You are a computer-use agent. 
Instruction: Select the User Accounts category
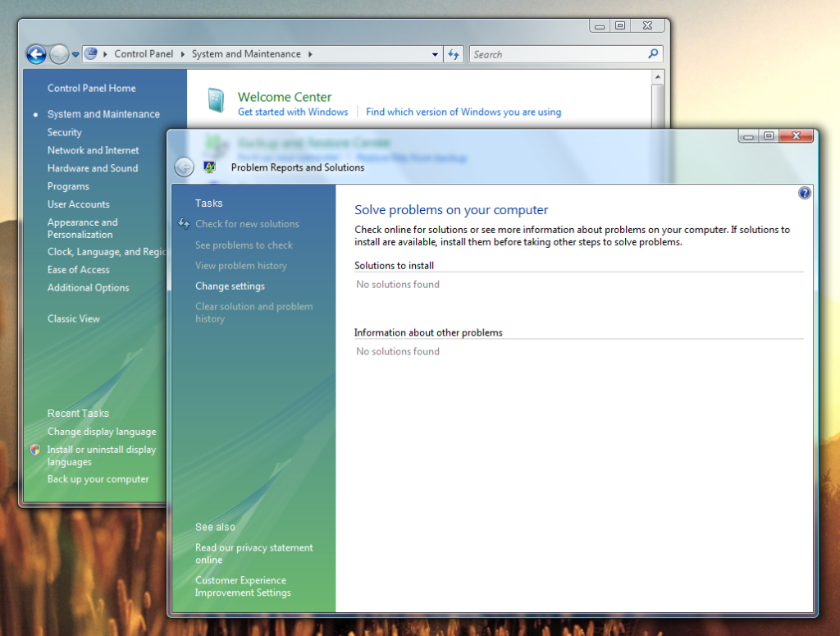coord(78,204)
